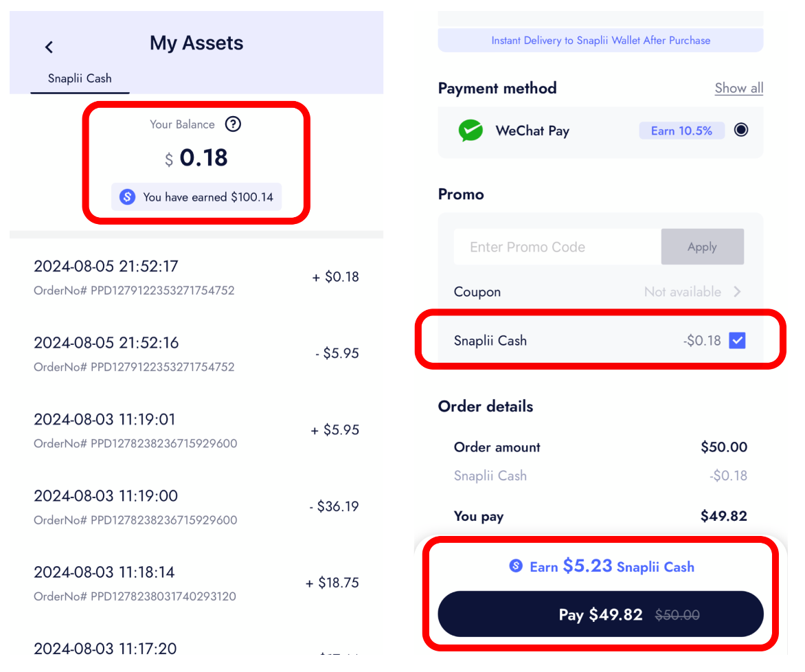Image resolution: width=805 pixels, height=672 pixels.
Task: Click the Apply promo code button
Action: pyautogui.click(x=702, y=247)
